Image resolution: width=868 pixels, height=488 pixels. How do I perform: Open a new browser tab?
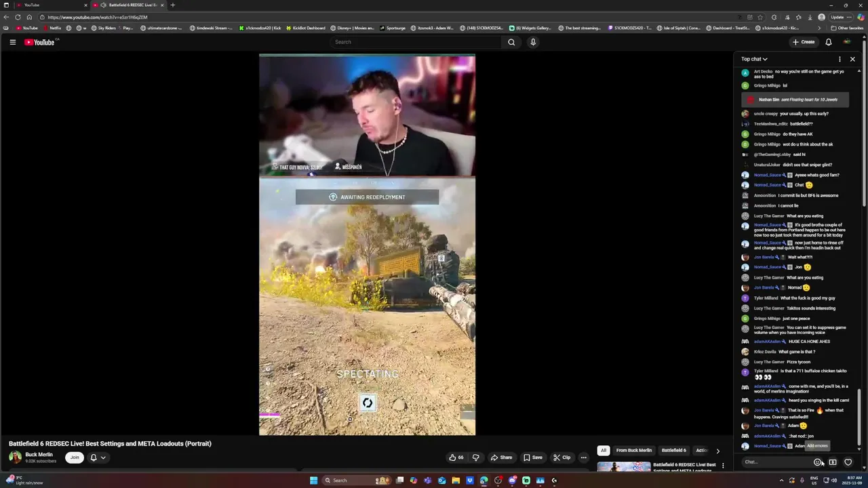coord(172,5)
